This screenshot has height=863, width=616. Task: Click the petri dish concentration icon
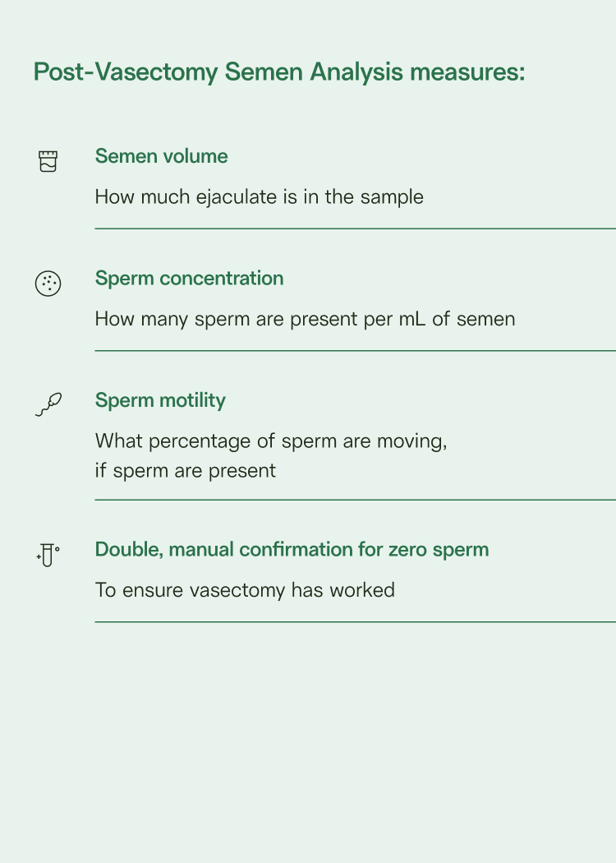click(48, 284)
